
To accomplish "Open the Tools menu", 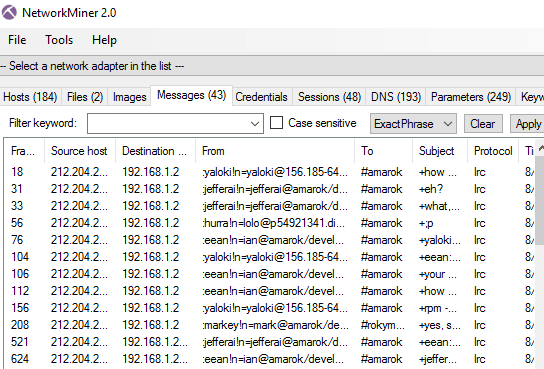I will point(59,40).
